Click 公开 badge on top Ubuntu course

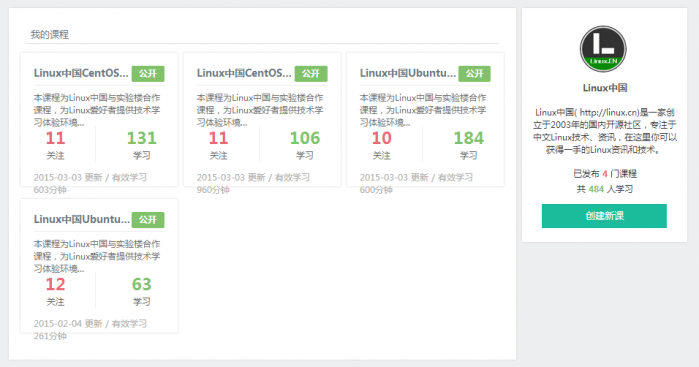tap(474, 74)
